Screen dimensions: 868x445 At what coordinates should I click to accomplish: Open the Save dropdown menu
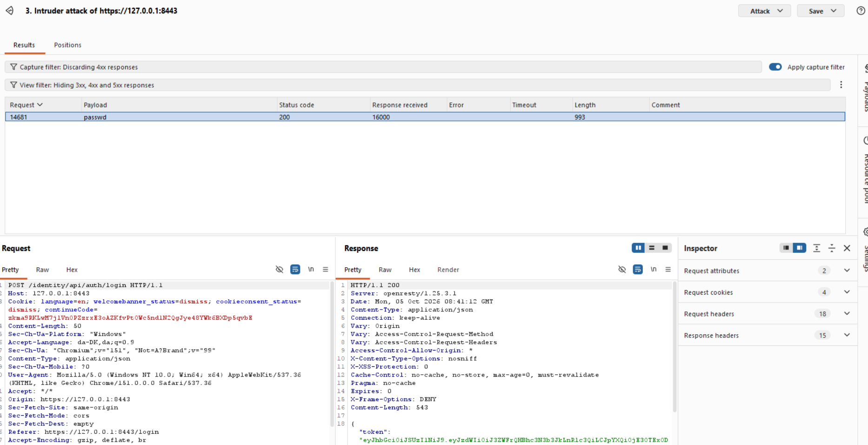820,11
